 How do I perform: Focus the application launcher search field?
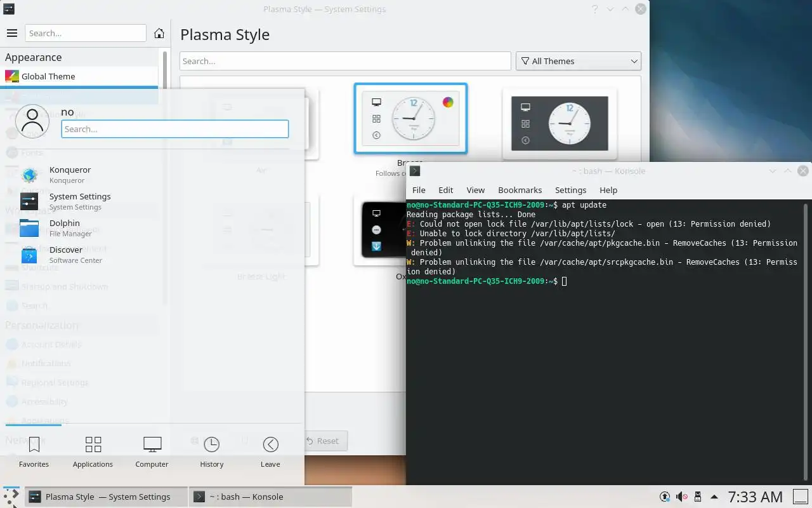click(175, 129)
